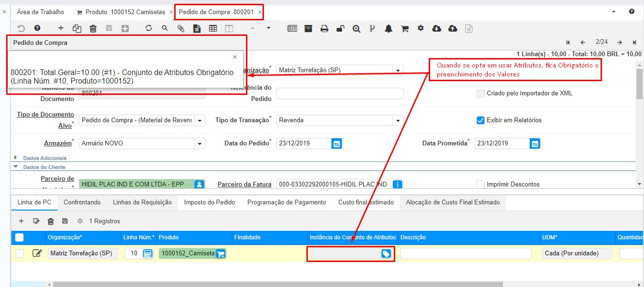Open the calculator for Linha Núm. field
Image resolution: width=644 pixels, height=287 pixels.
tap(147, 254)
